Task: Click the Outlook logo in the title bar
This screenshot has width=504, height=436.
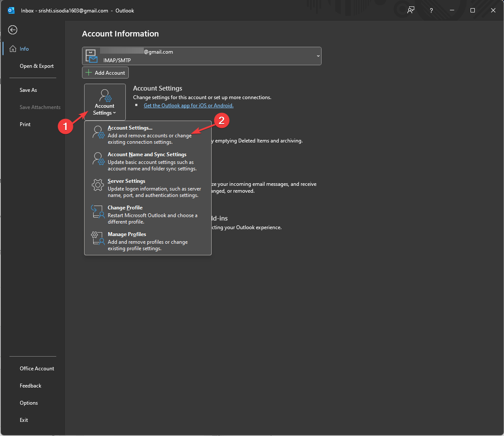Action: pyautogui.click(x=10, y=10)
